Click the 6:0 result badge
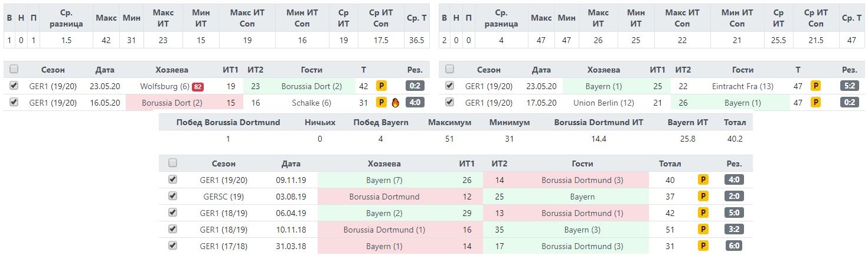868x255 pixels. [733, 246]
